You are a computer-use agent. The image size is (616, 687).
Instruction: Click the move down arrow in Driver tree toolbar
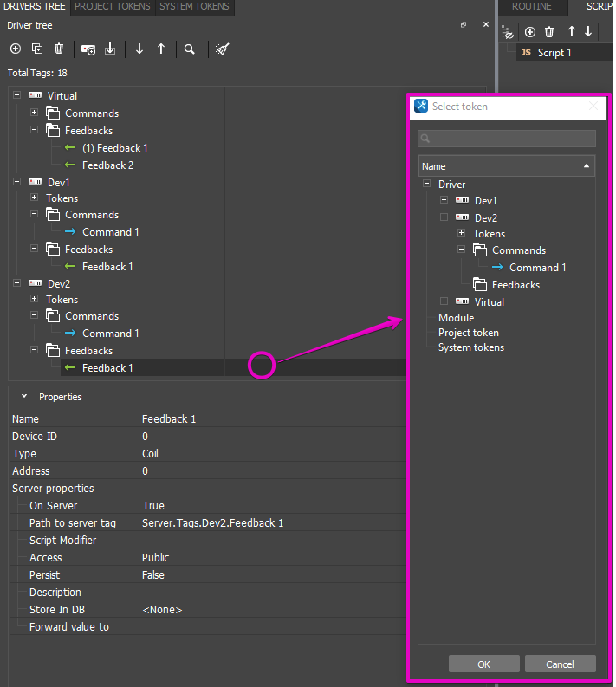[x=139, y=49]
